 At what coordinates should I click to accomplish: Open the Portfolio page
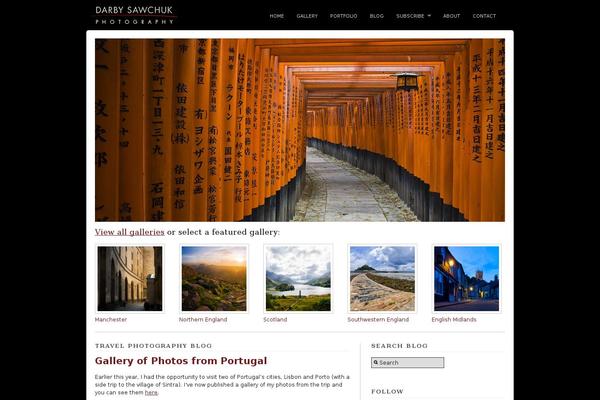click(344, 16)
